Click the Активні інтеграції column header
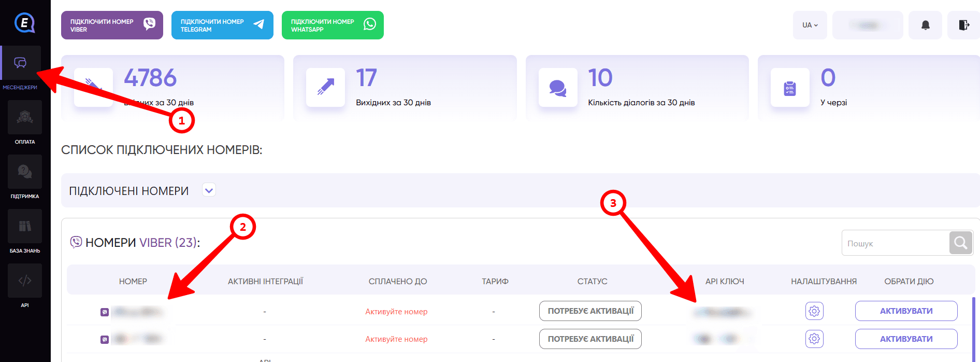980x362 pixels. (x=265, y=281)
